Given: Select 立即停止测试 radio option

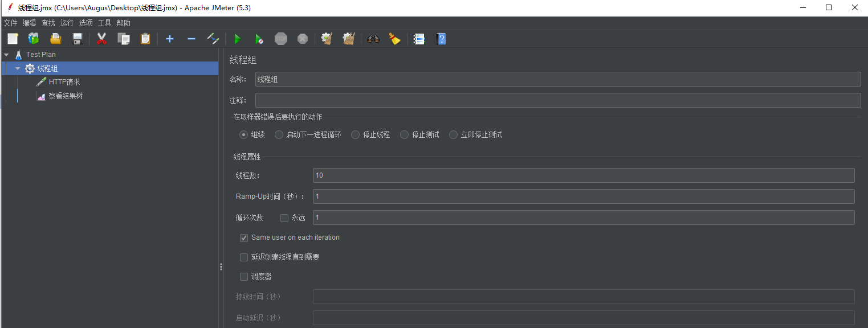Looking at the screenshot, I should pyautogui.click(x=454, y=135).
